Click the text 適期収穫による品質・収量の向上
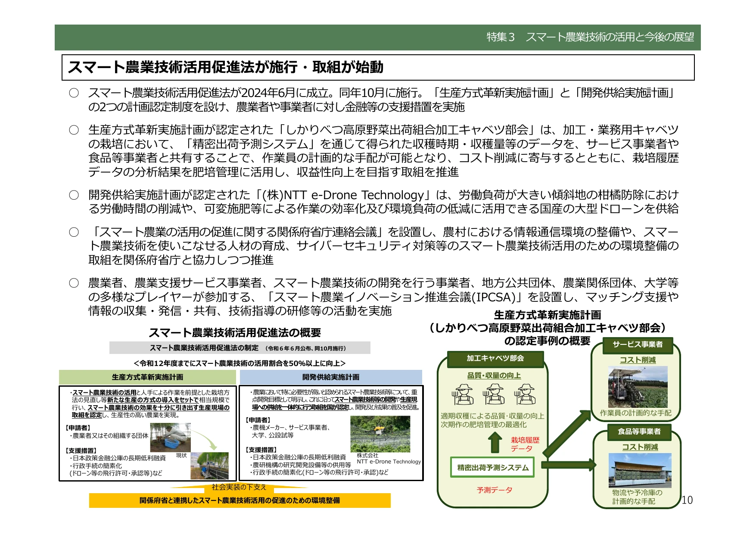The width and height of the screenshot is (756, 535). [x=492, y=416]
